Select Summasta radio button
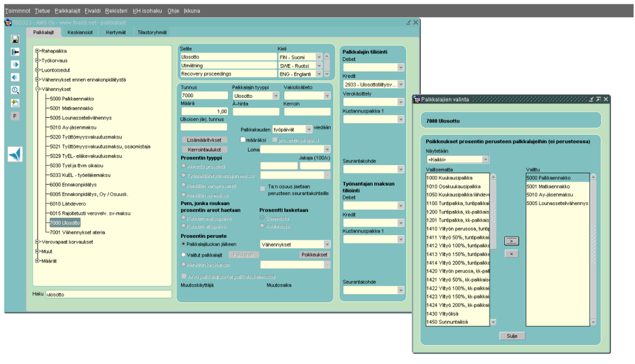The height and width of the screenshot is (364, 635). pyautogui.click(x=262, y=218)
